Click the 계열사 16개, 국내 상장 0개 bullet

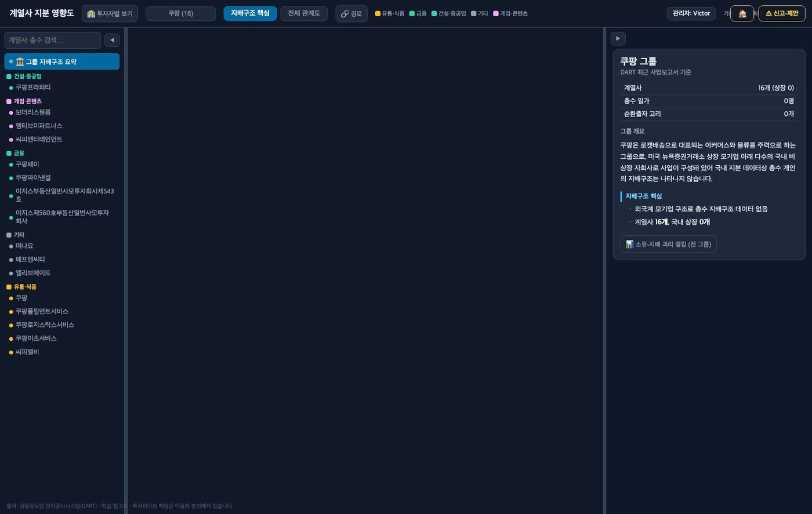point(672,222)
